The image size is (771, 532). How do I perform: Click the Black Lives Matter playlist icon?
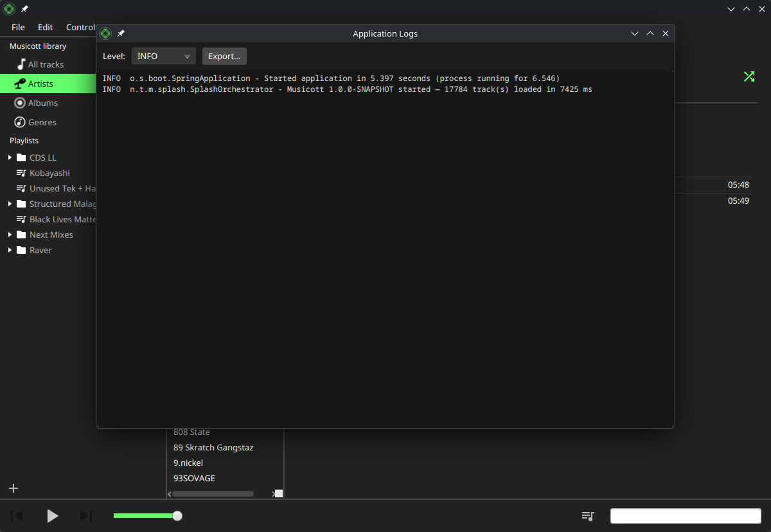[x=21, y=220]
